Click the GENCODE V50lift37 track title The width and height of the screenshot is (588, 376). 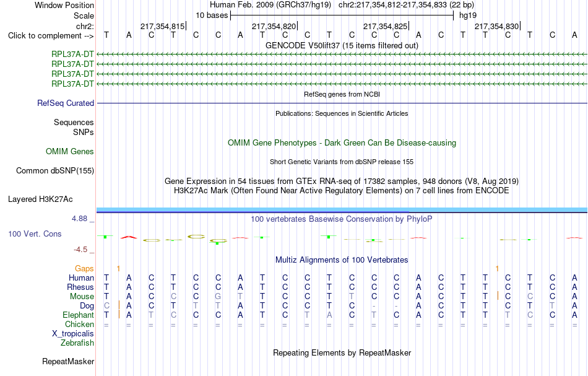[x=342, y=45]
